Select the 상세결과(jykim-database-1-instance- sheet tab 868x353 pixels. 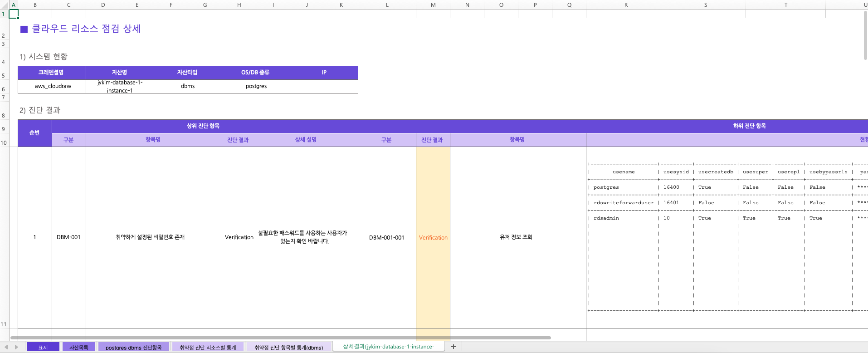[388, 346]
